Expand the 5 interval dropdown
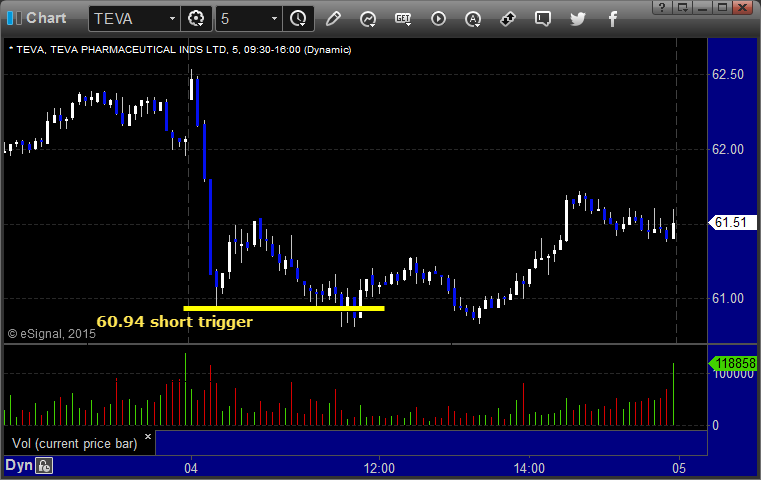Image resolution: width=761 pixels, height=480 pixels. (x=274, y=19)
